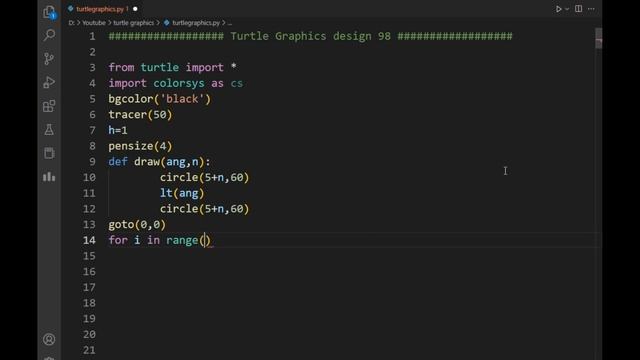640x360 pixels.
Task: Open the Extensions view
Action: click(x=49, y=106)
